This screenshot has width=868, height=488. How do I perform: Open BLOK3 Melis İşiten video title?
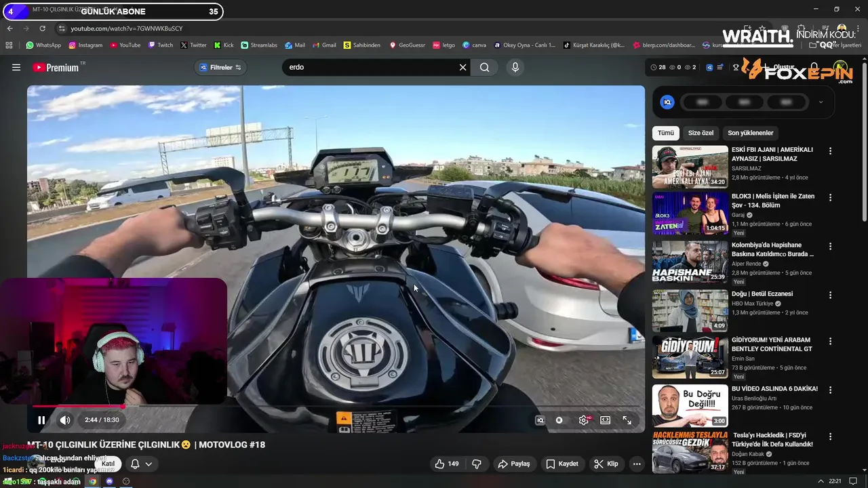[773, 201]
